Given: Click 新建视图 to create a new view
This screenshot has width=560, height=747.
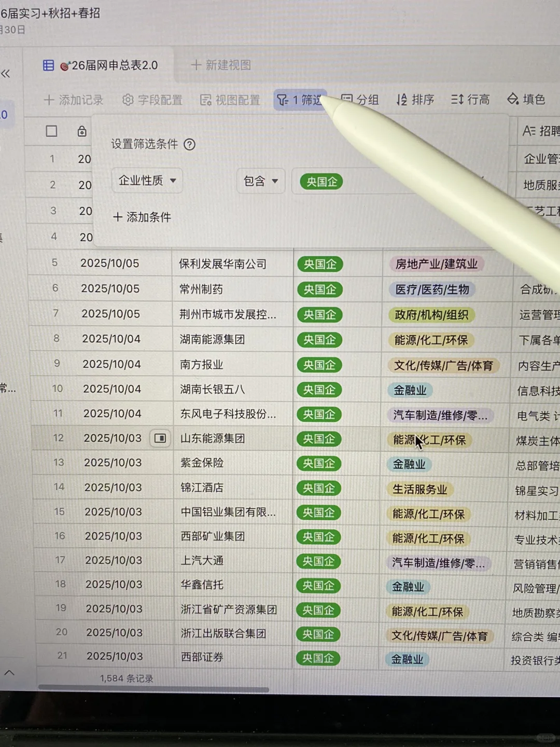Looking at the screenshot, I should point(221,65).
